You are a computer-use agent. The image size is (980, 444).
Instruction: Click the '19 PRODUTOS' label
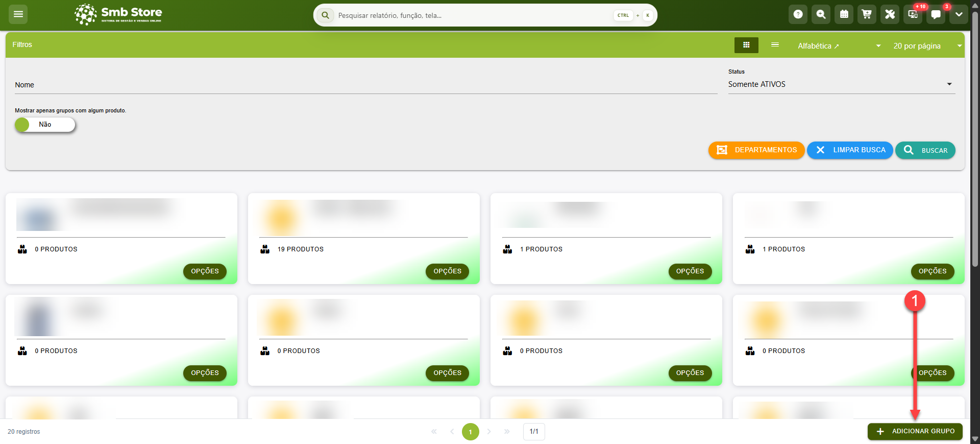click(301, 249)
